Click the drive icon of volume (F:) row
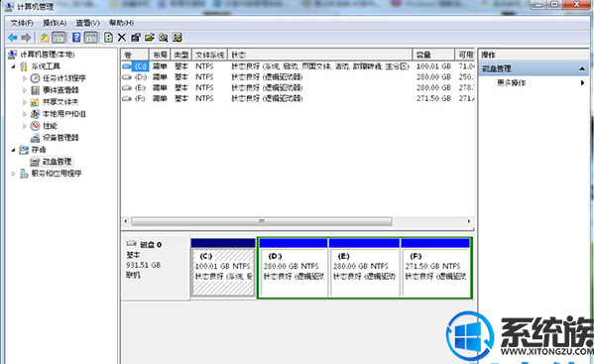Viewport: 594px width, 364px height. pos(127,98)
